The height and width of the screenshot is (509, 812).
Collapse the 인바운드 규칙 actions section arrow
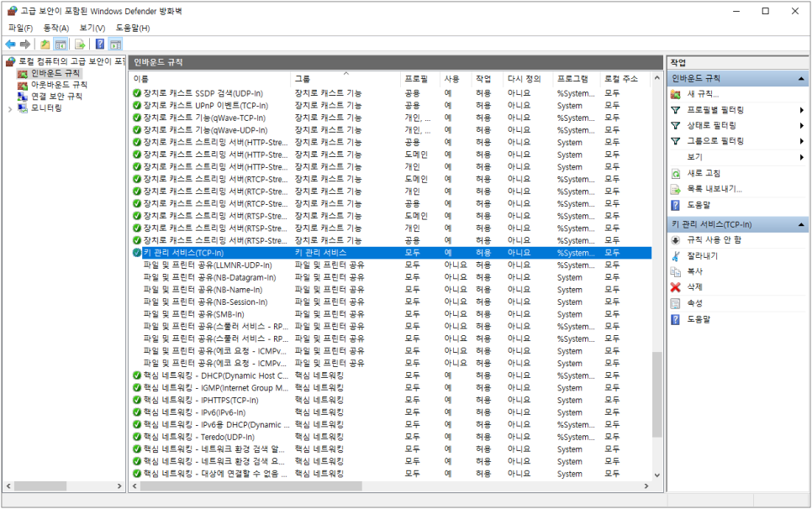(801, 79)
